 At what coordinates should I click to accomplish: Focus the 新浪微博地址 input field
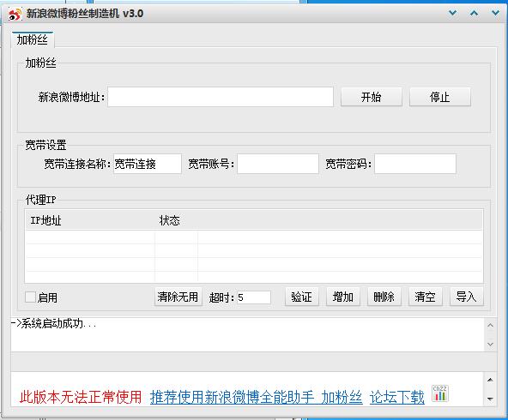click(221, 97)
